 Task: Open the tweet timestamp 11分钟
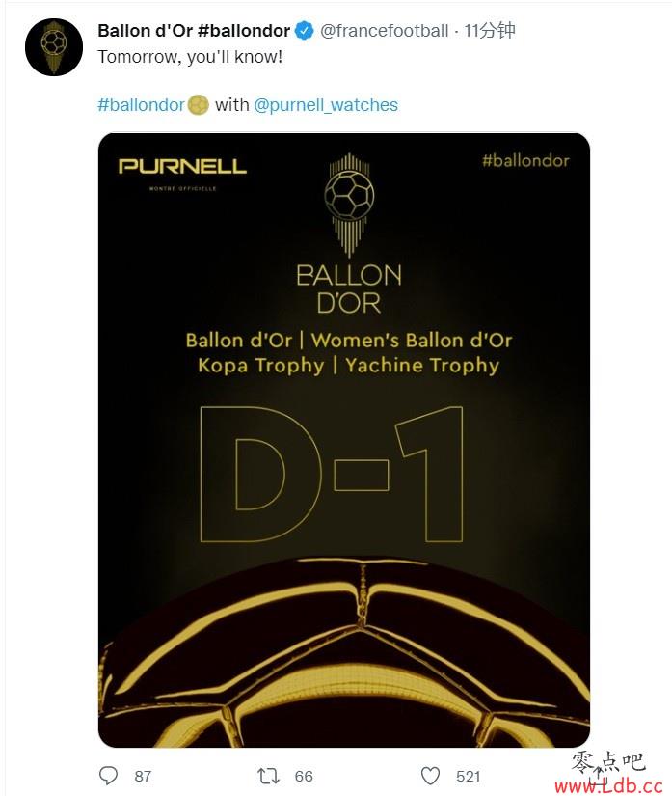pos(490,31)
